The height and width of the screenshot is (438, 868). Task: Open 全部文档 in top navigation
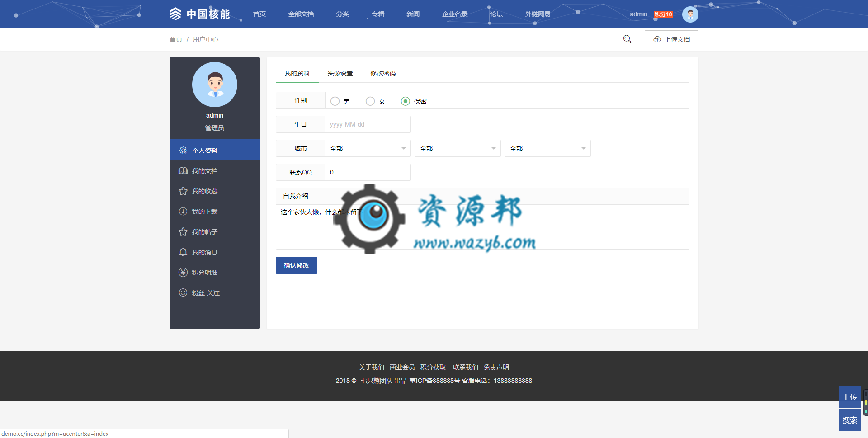tap(301, 14)
